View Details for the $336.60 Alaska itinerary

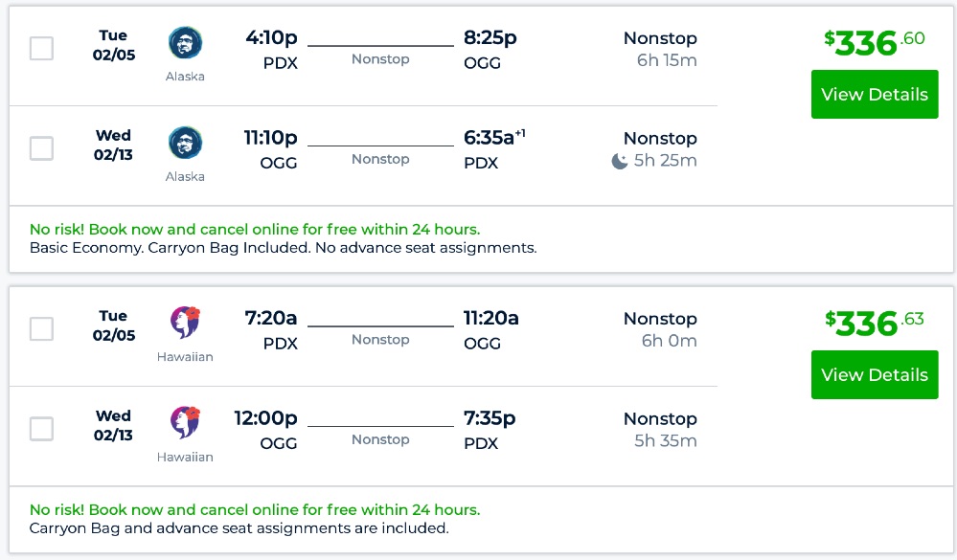coord(874,95)
